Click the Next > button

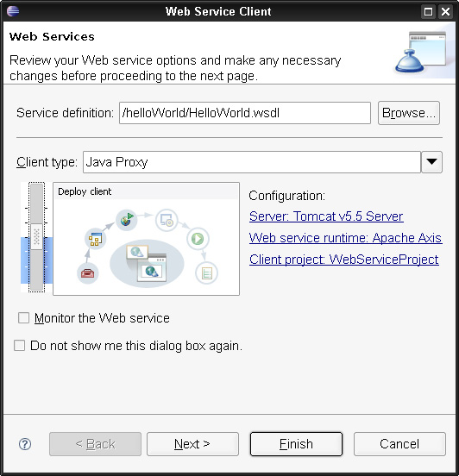pyautogui.click(x=192, y=444)
